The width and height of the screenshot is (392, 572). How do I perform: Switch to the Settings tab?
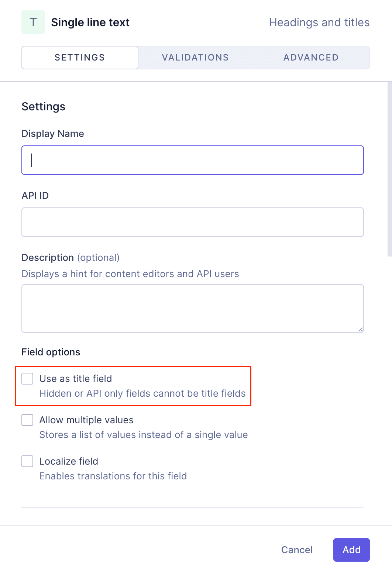(x=80, y=58)
